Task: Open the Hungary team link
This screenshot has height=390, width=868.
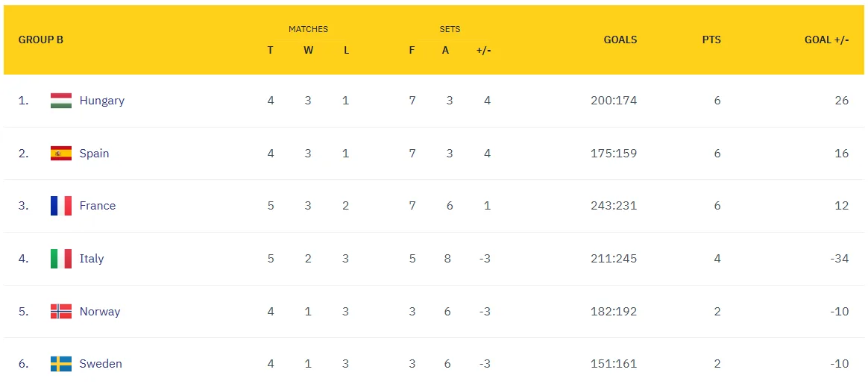Action: pyautogui.click(x=102, y=101)
